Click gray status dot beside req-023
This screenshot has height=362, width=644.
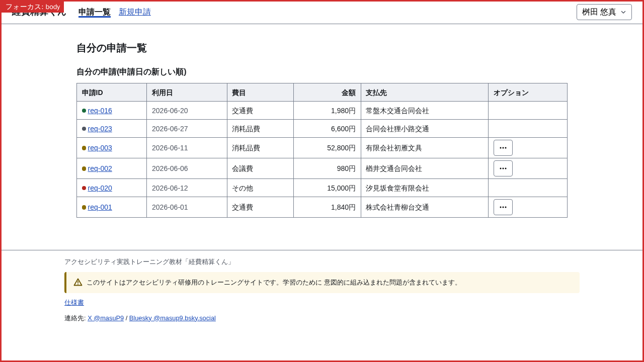(x=84, y=129)
